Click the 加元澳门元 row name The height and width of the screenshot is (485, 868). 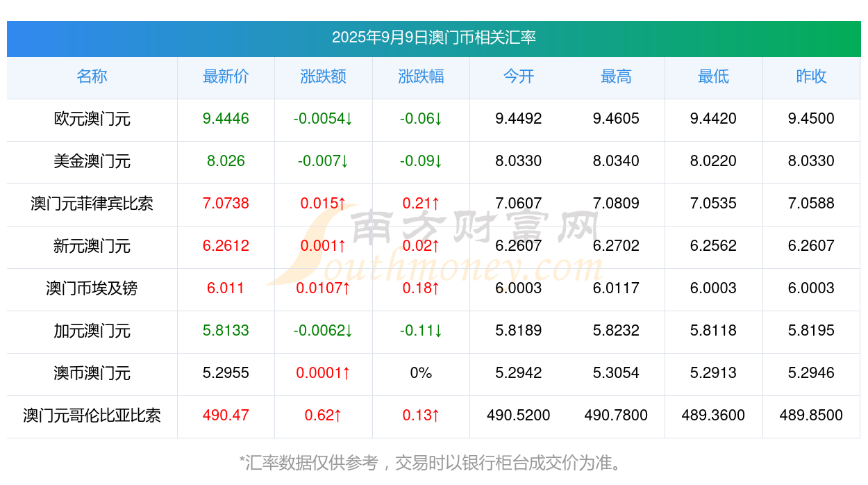click(92, 331)
